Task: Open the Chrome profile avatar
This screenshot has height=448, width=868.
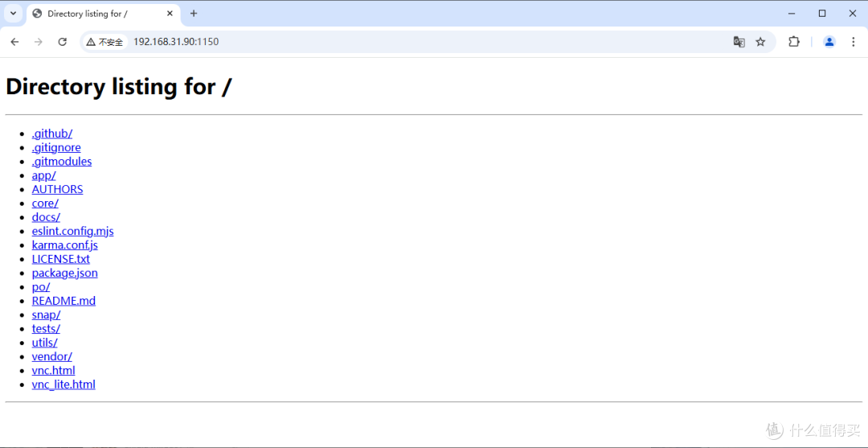Action: 829,42
